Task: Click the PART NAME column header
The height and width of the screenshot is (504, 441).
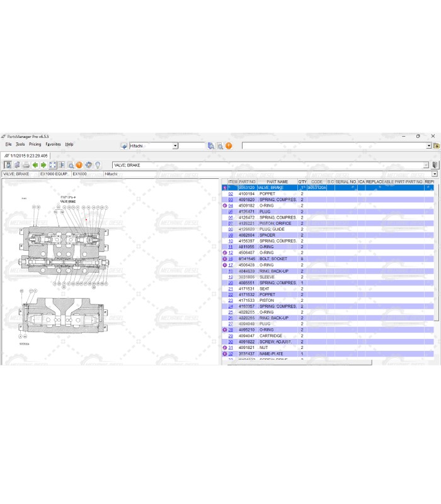Action: 277,182
